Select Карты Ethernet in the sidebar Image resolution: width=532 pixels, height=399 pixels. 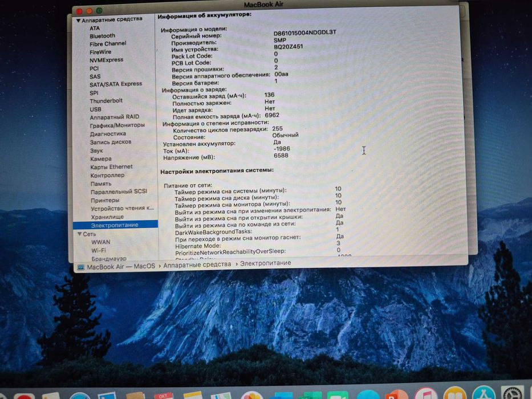pos(111,166)
